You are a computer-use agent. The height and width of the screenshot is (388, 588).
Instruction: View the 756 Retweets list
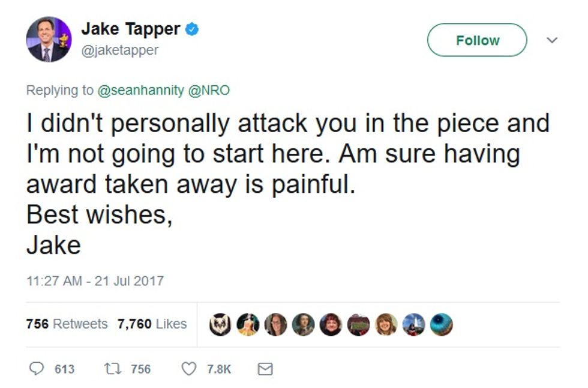click(67, 324)
